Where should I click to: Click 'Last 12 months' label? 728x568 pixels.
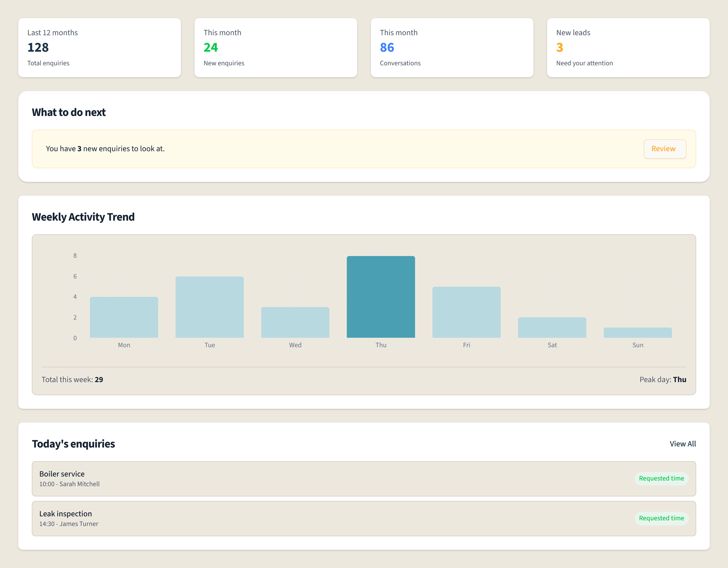coord(52,32)
